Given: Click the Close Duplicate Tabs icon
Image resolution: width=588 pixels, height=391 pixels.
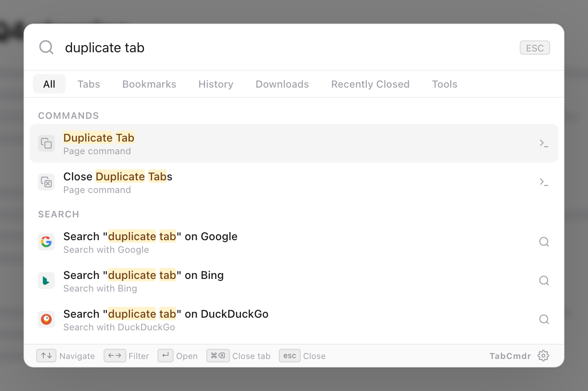Looking at the screenshot, I should coord(46,182).
